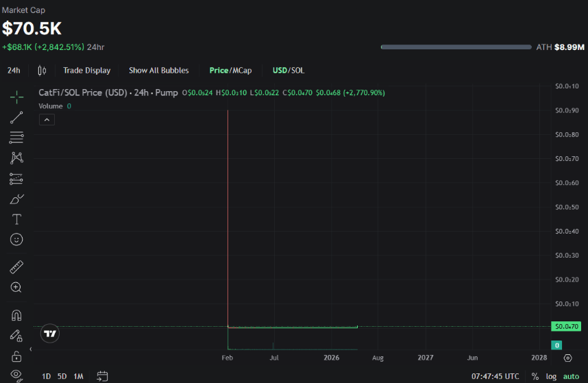Select the ruler measure tool
The height and width of the screenshot is (383, 588).
pyautogui.click(x=16, y=267)
